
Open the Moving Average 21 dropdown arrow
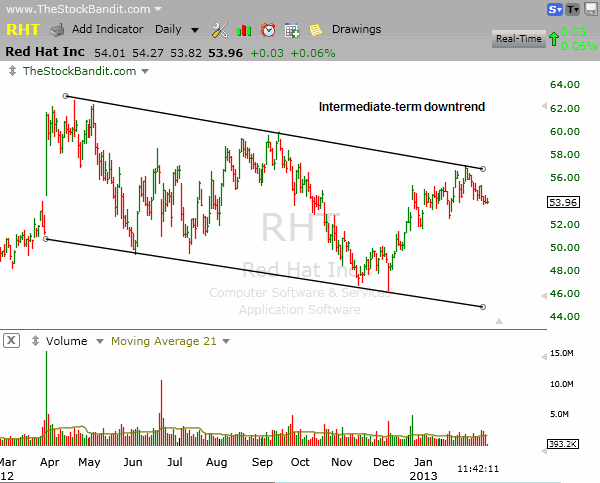(x=226, y=341)
